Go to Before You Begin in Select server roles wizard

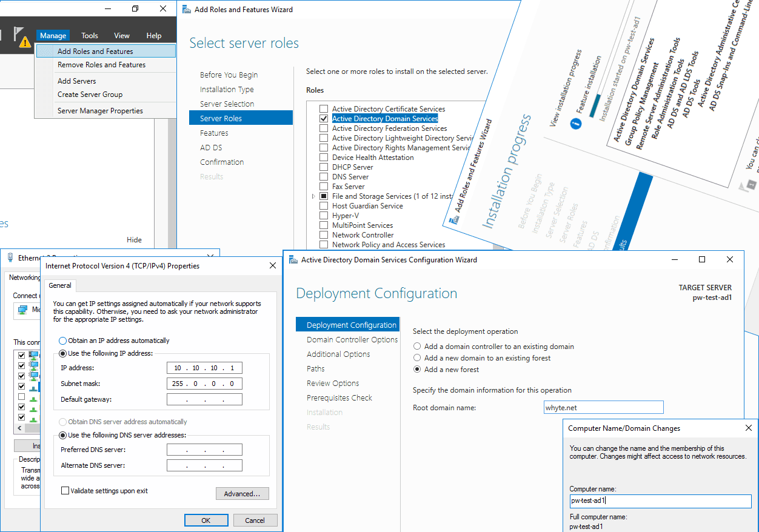coord(229,75)
